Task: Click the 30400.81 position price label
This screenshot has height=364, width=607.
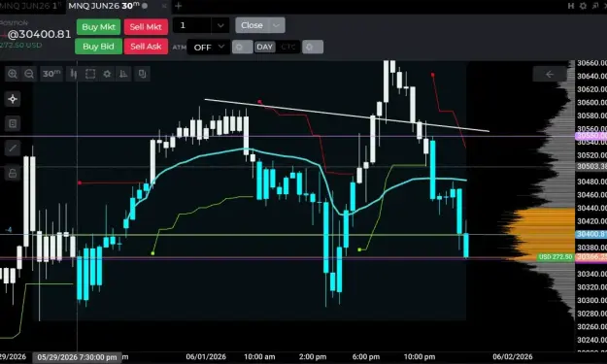Action: pos(590,234)
